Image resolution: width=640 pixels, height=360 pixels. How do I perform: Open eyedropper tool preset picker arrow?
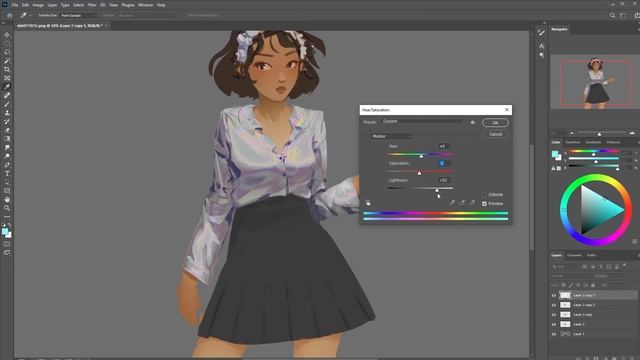31,16
